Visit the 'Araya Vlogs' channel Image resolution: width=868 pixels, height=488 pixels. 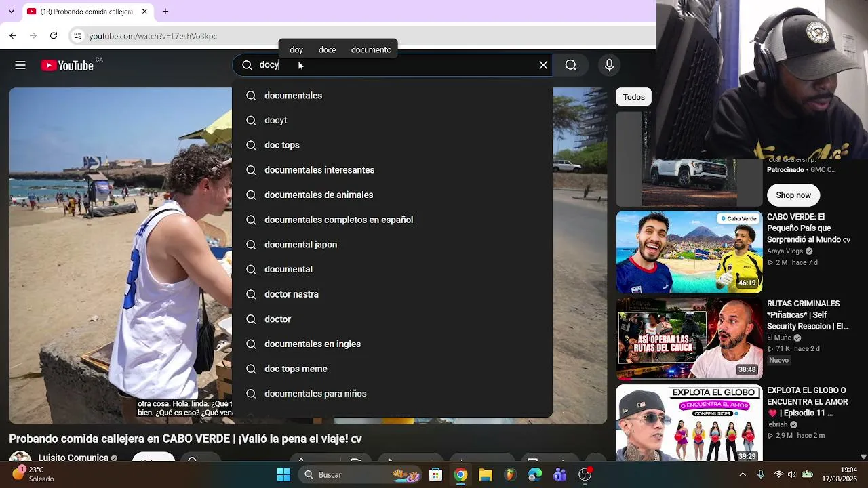point(785,251)
